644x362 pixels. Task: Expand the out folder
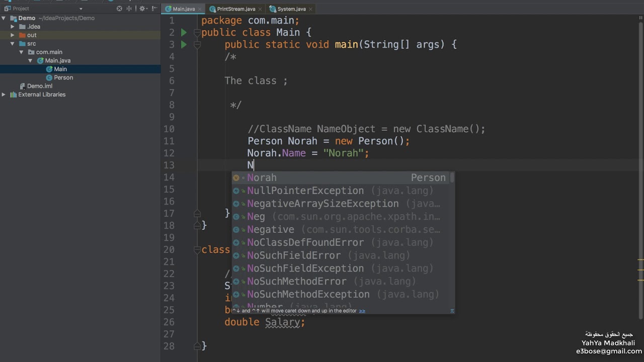pyautogui.click(x=13, y=35)
